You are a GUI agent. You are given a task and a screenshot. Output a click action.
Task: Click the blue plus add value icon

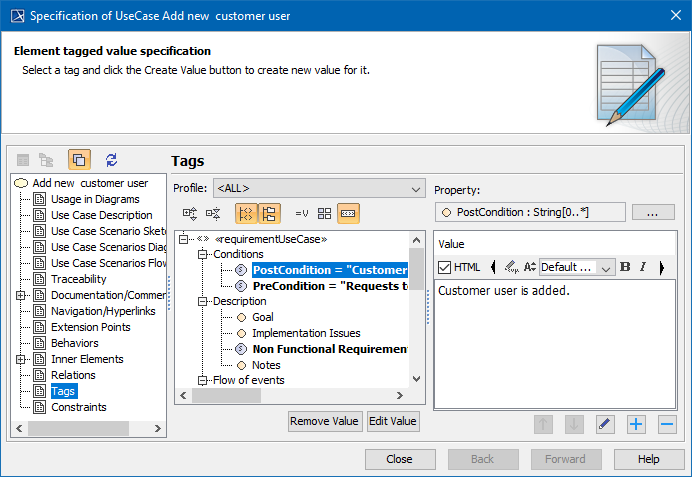coord(636,424)
